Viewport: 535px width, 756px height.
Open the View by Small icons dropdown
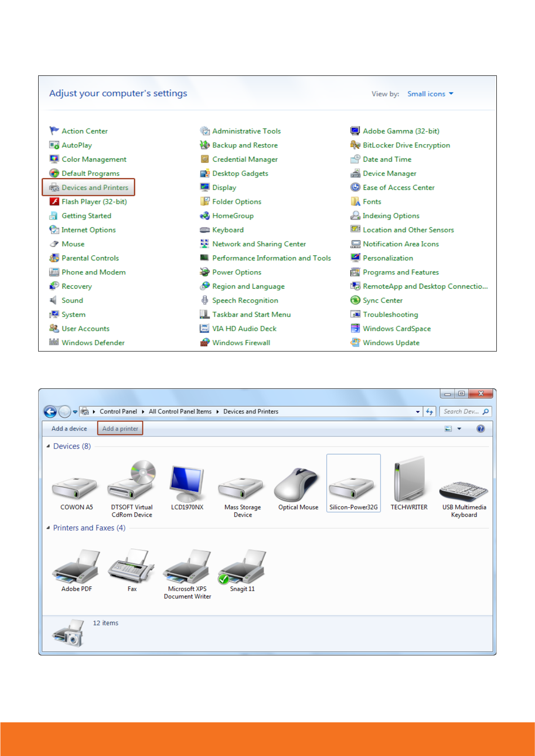(430, 94)
